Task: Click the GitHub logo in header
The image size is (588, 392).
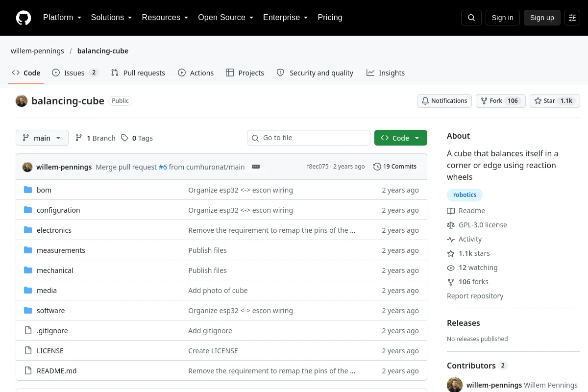Action: click(x=24, y=18)
